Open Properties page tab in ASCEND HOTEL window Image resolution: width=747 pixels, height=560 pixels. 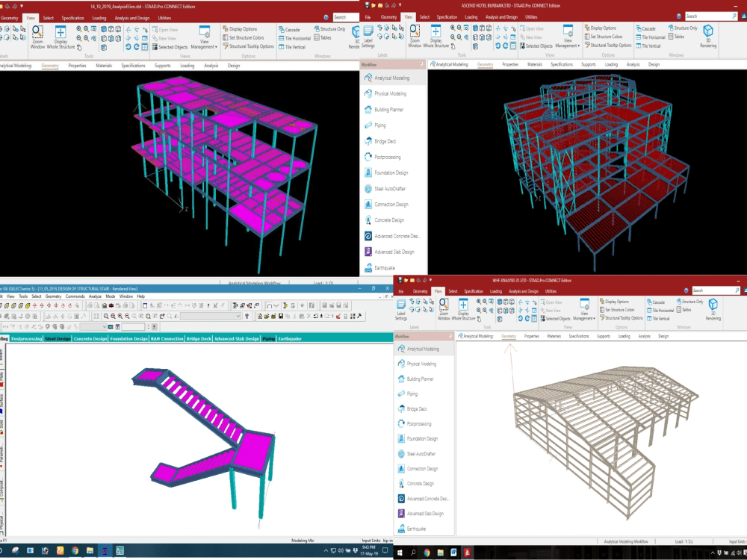click(510, 64)
